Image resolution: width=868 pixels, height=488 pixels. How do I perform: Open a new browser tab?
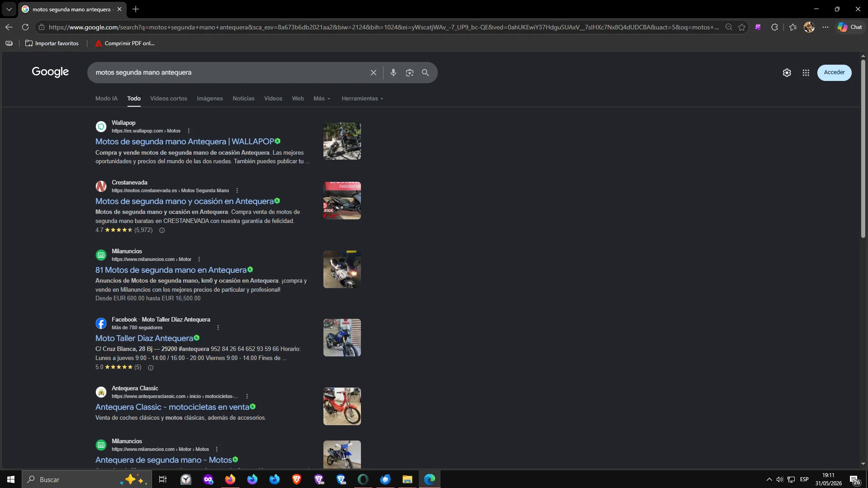click(136, 9)
